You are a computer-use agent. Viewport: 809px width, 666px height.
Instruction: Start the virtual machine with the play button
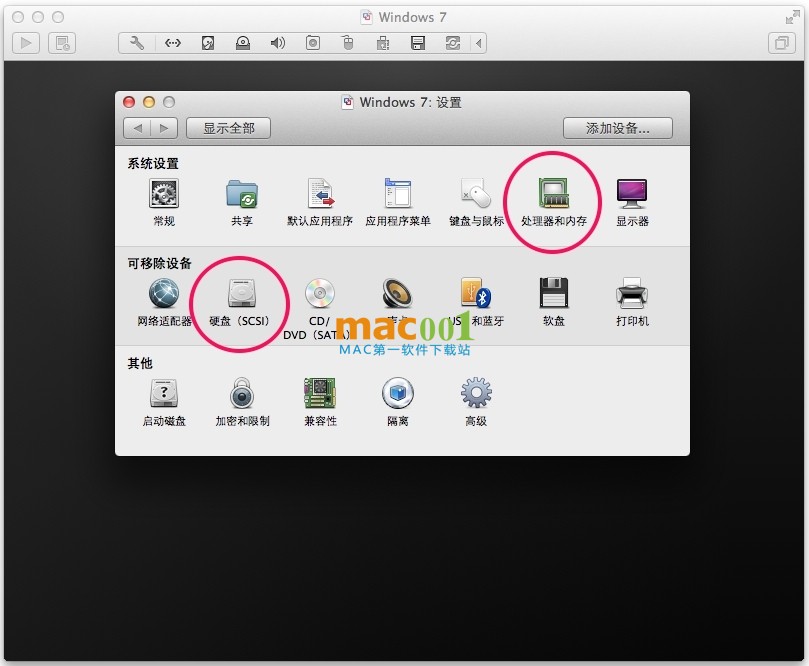point(26,43)
